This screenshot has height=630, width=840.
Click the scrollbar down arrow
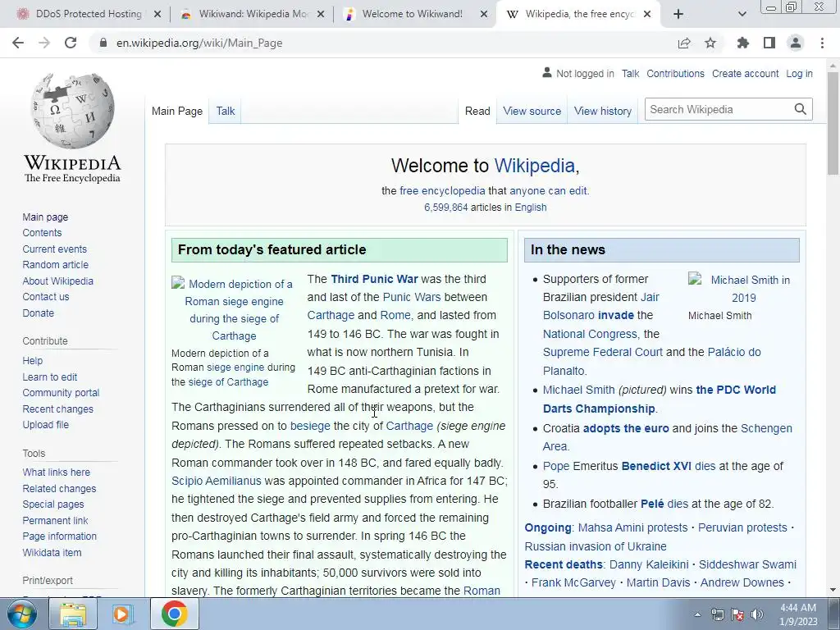coord(833,590)
